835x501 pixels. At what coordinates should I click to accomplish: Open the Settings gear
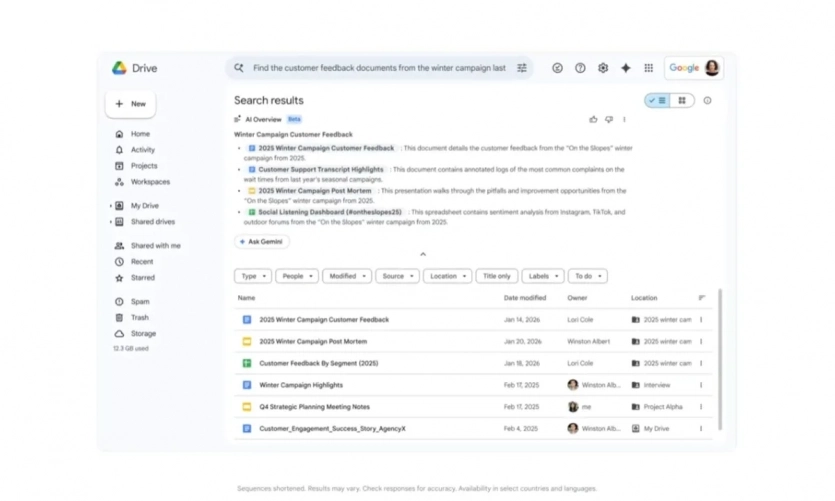click(x=603, y=68)
